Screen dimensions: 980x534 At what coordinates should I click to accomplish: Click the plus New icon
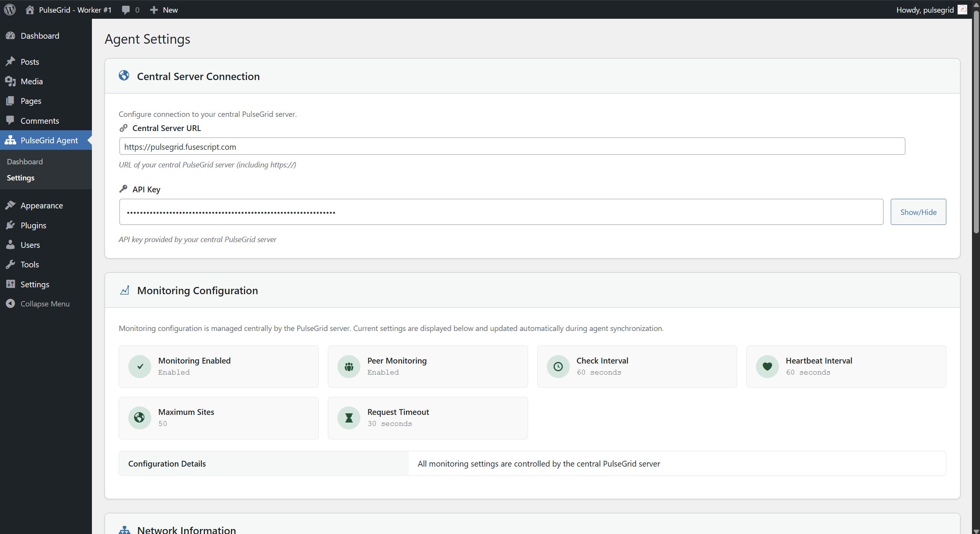pyautogui.click(x=154, y=10)
